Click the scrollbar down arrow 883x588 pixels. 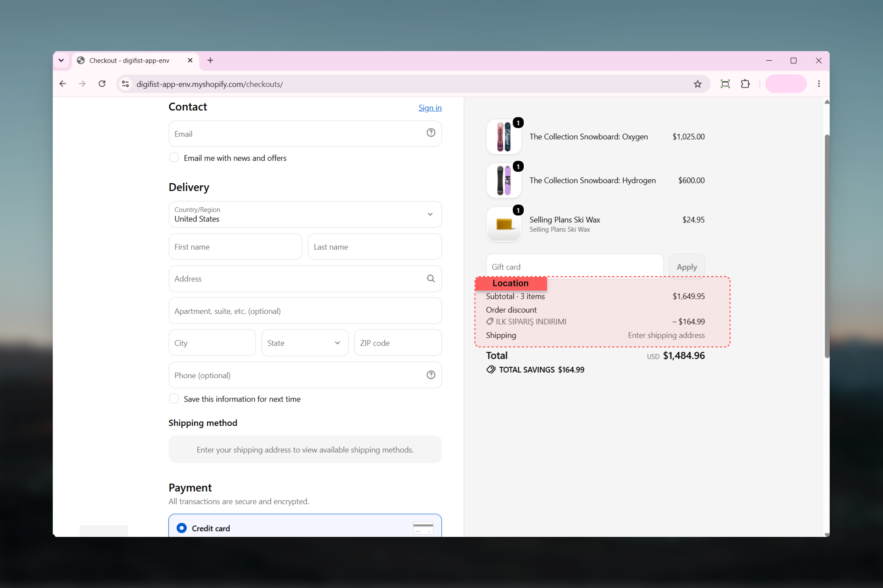point(827,534)
